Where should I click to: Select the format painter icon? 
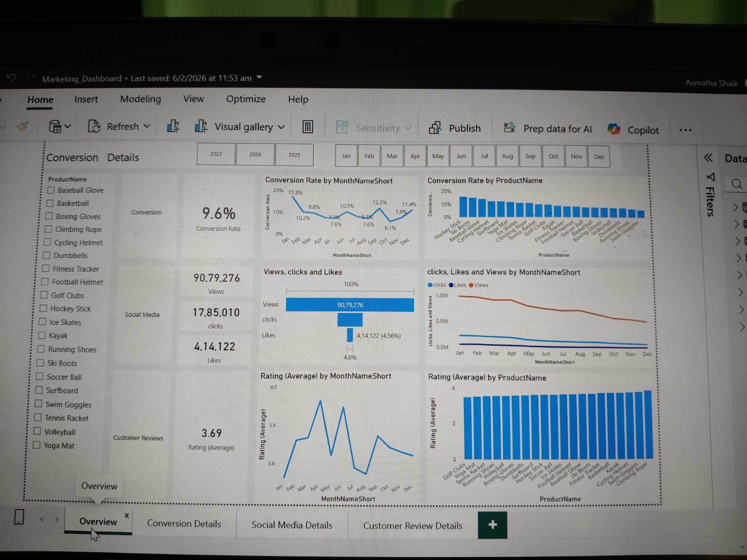pos(22,127)
